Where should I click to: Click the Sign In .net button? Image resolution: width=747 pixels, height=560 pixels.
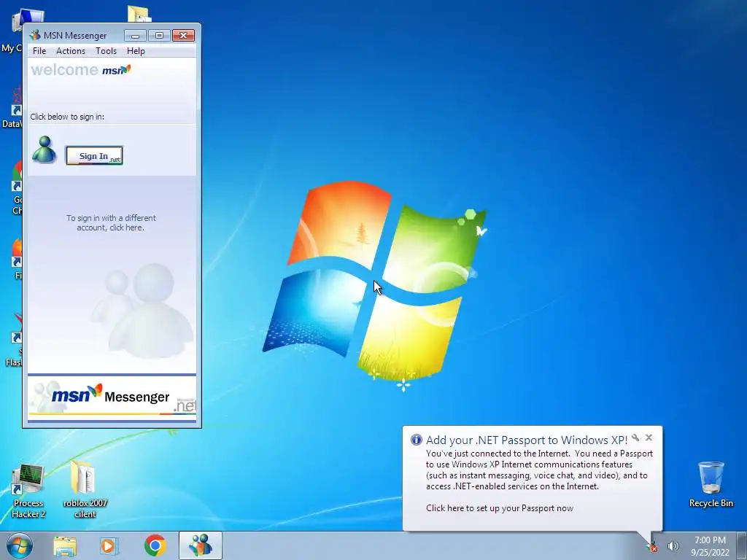click(x=94, y=156)
